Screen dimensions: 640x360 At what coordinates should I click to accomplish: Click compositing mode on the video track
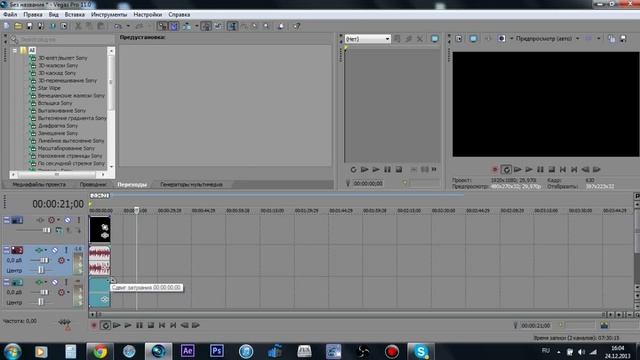coord(59,230)
